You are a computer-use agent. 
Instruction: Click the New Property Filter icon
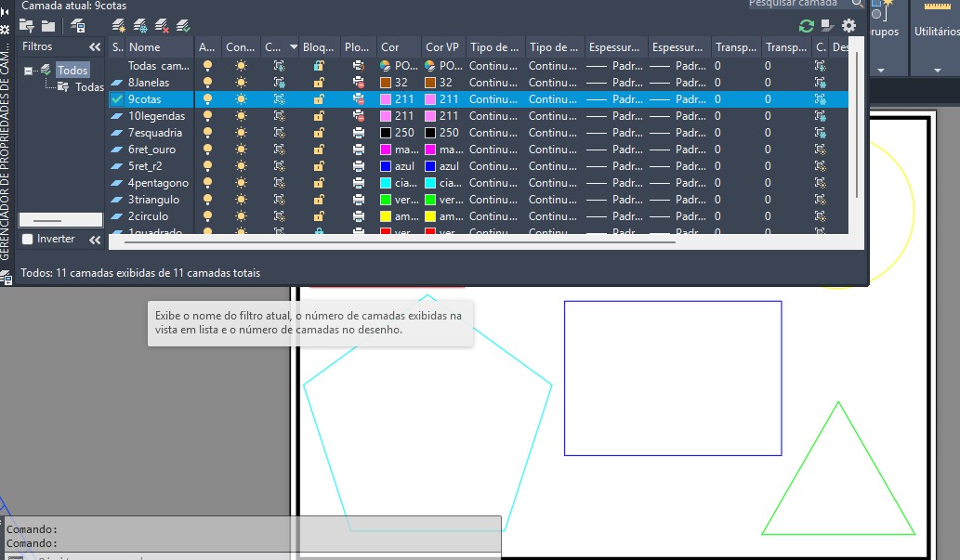click(26, 26)
